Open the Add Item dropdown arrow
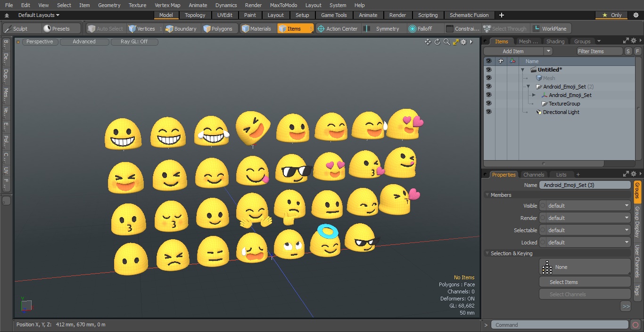This screenshot has height=332, width=644. point(548,51)
